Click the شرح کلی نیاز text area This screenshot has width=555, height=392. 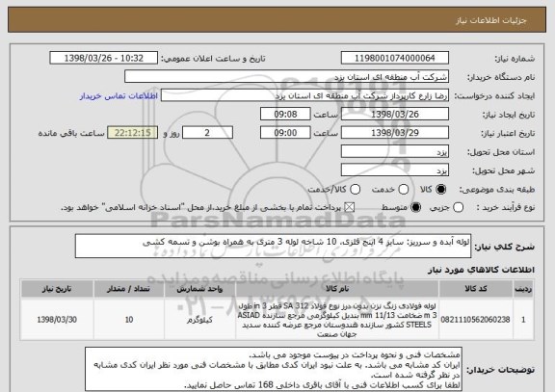[x=273, y=246]
